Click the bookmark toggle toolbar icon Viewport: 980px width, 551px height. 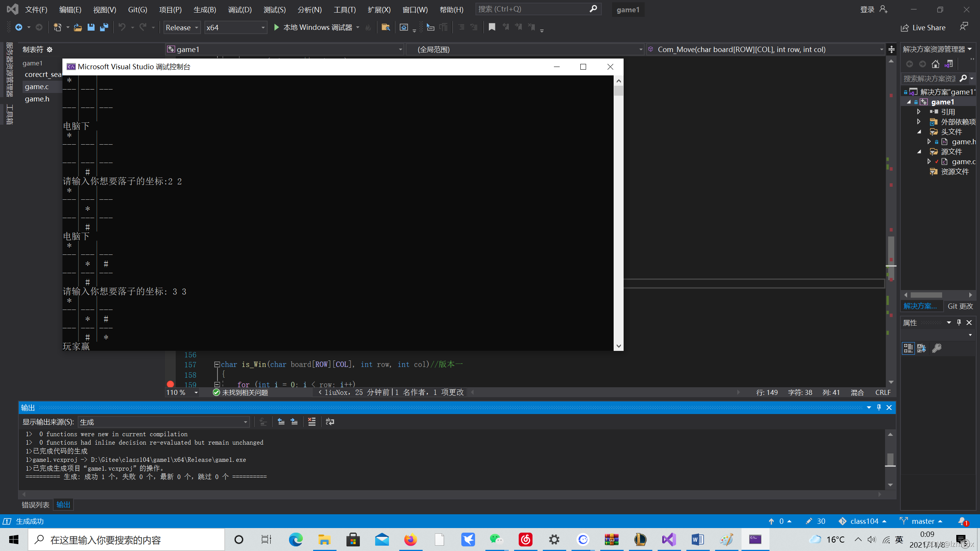[492, 27]
